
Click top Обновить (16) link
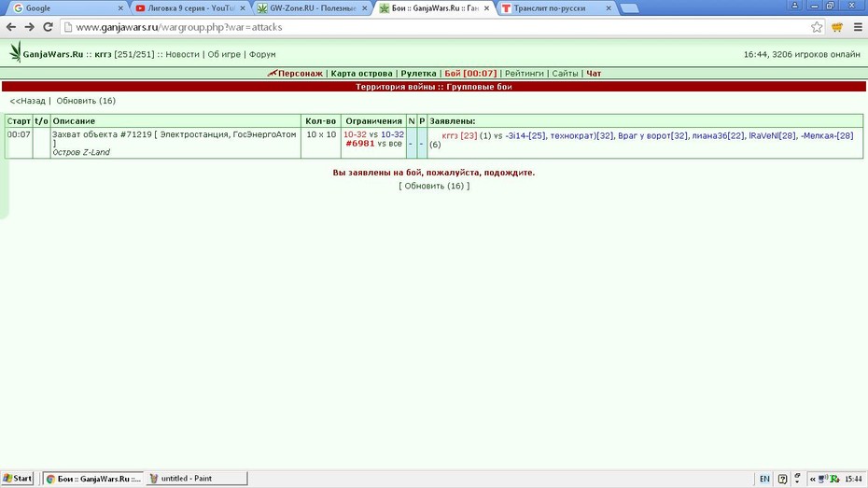click(x=86, y=101)
